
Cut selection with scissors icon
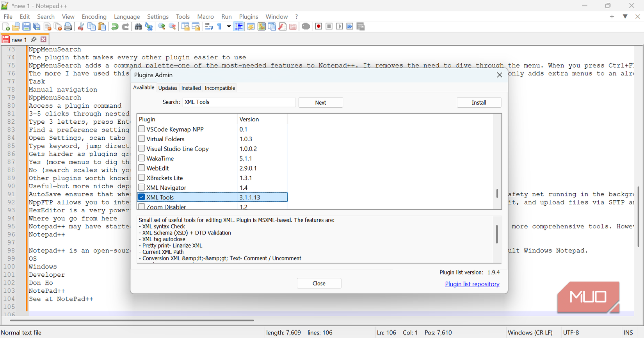81,27
